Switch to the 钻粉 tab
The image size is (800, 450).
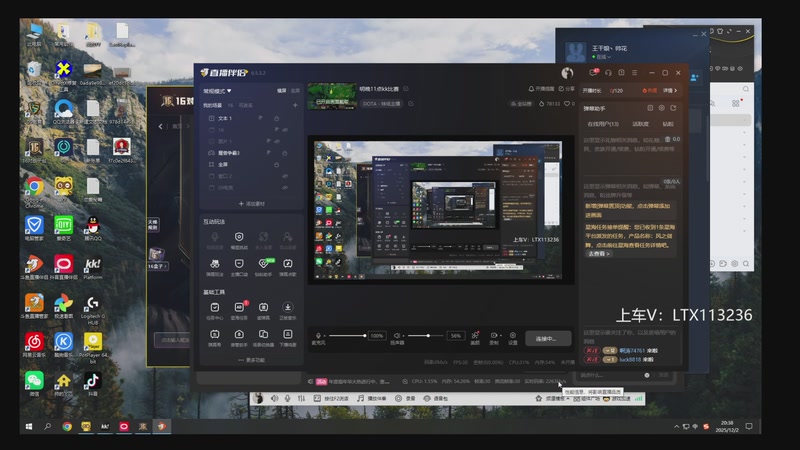click(x=668, y=124)
